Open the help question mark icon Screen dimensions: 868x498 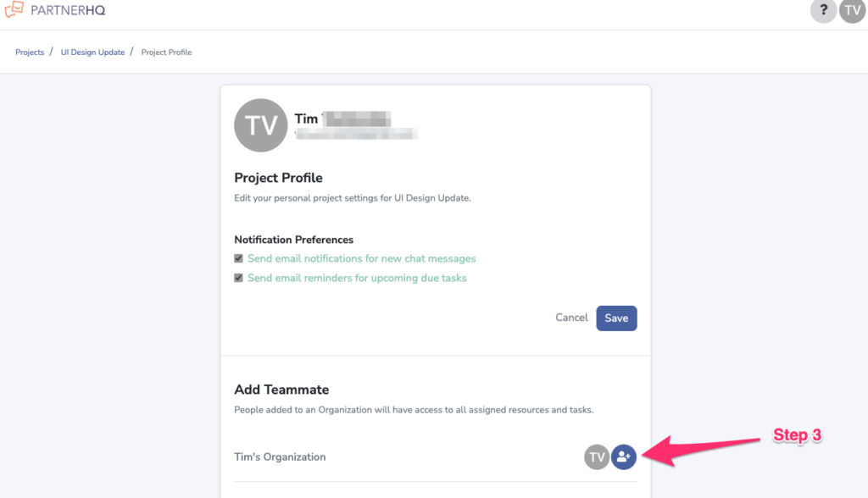823,10
